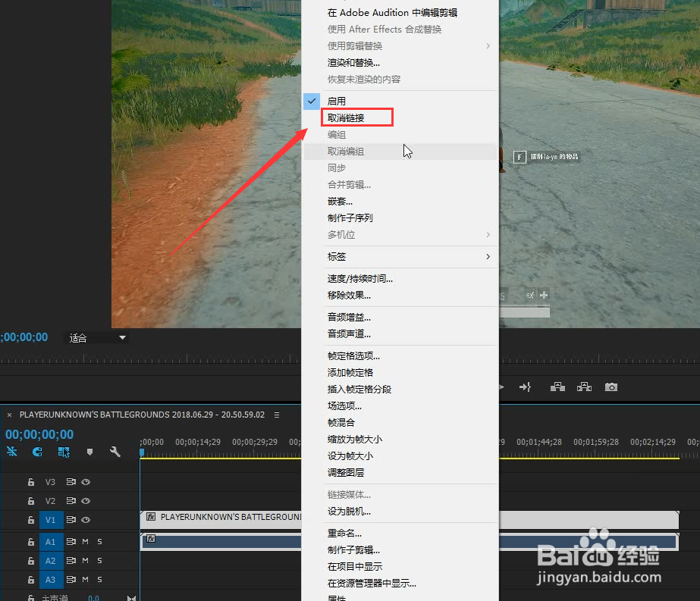700x601 pixels.
Task: Choose 重命名... from context menu
Action: 400,534
